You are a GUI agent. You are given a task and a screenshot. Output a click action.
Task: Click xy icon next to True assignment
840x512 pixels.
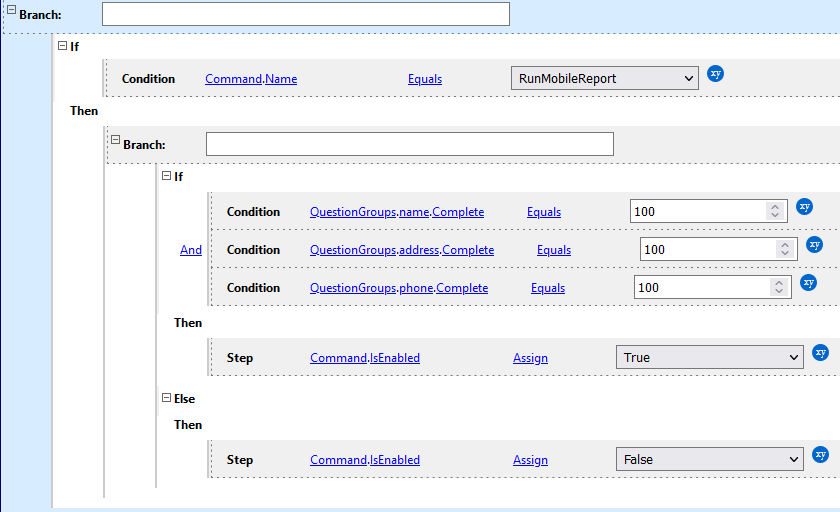(x=820, y=353)
